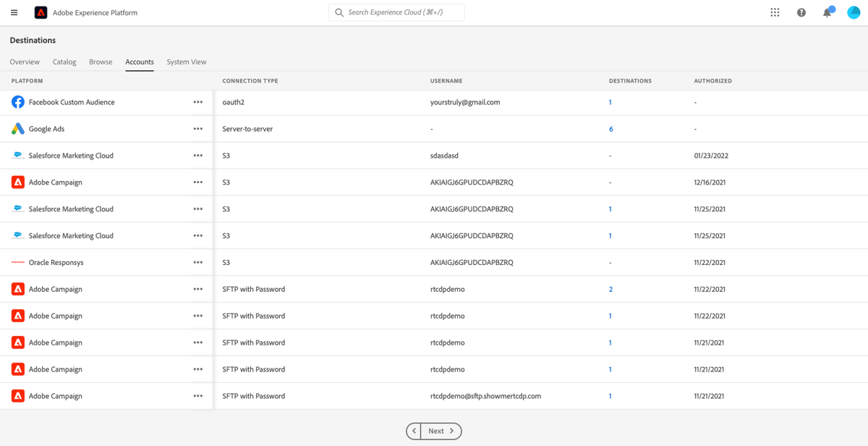The image size is (868, 446).
Task: Select the Salesforce Marketing Cloud icon
Action: [x=17, y=155]
